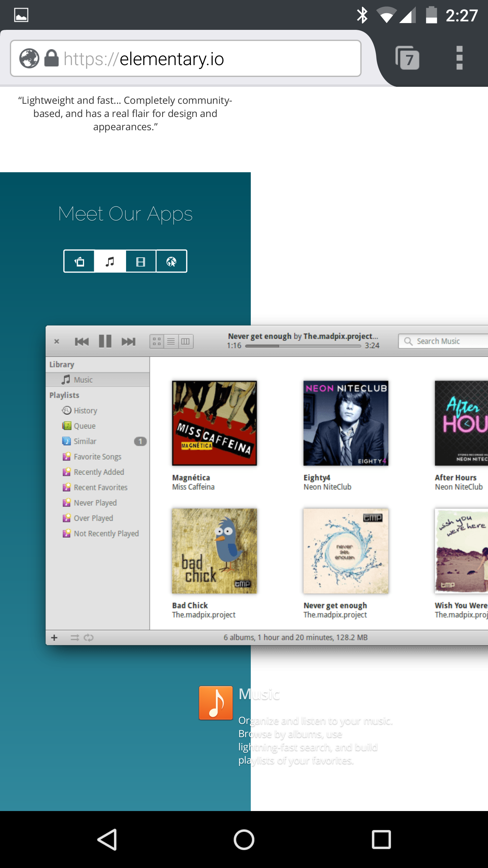Toggle shuffle mode in the status bar
Image resolution: width=488 pixels, height=868 pixels.
click(75, 638)
